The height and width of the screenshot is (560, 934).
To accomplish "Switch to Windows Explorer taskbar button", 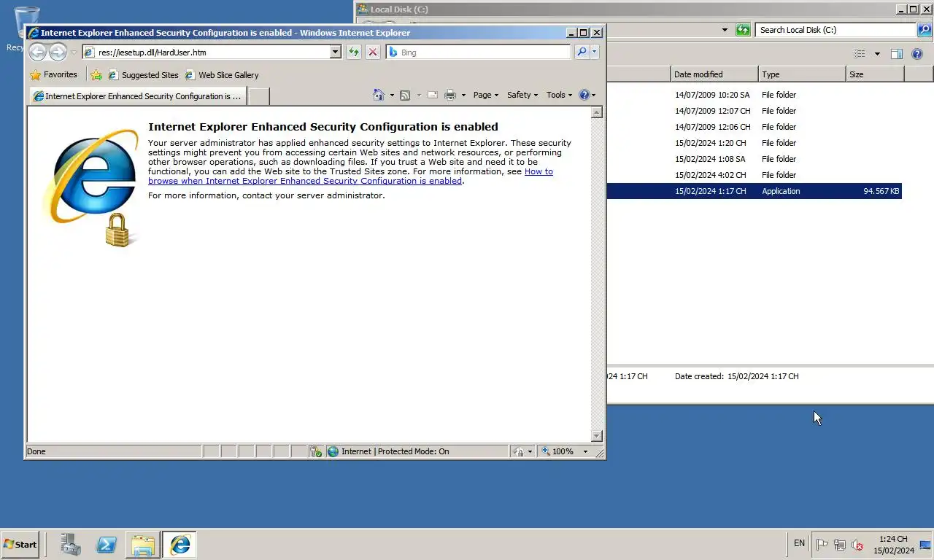I will 143,544.
